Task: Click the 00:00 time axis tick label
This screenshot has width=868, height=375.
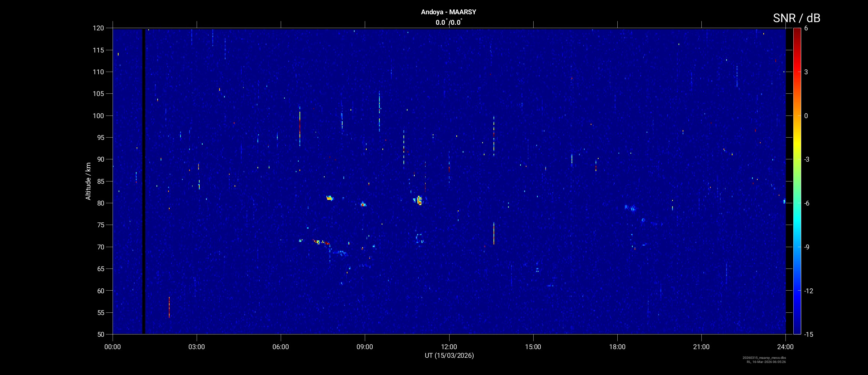Action: pyautogui.click(x=113, y=347)
